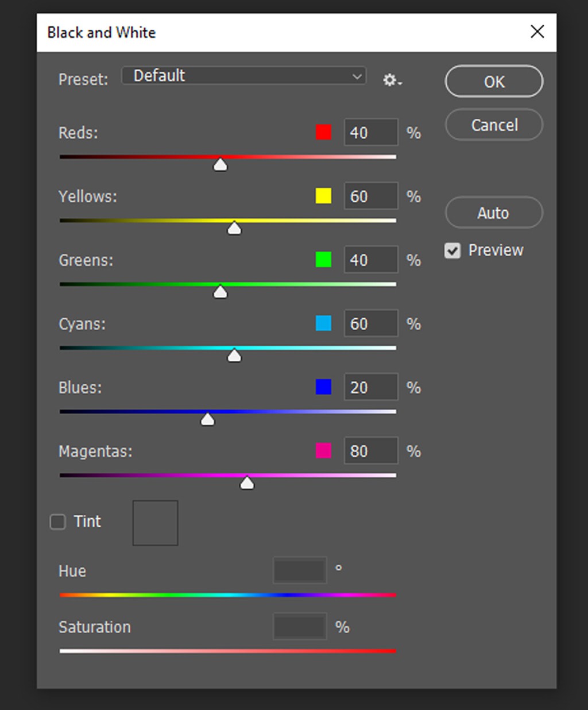Click Auto to auto-adjust the conversion

pos(494,213)
